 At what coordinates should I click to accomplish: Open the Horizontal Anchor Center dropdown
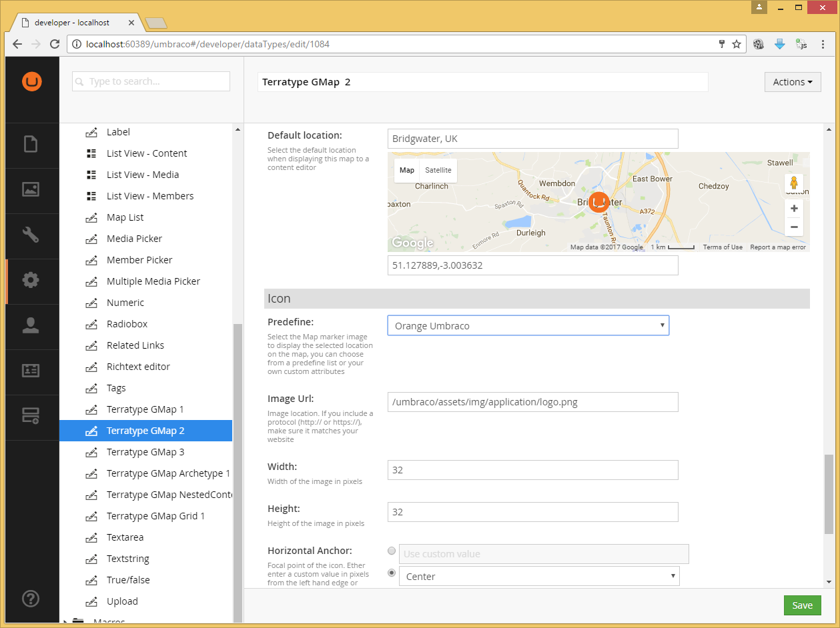pyautogui.click(x=539, y=576)
